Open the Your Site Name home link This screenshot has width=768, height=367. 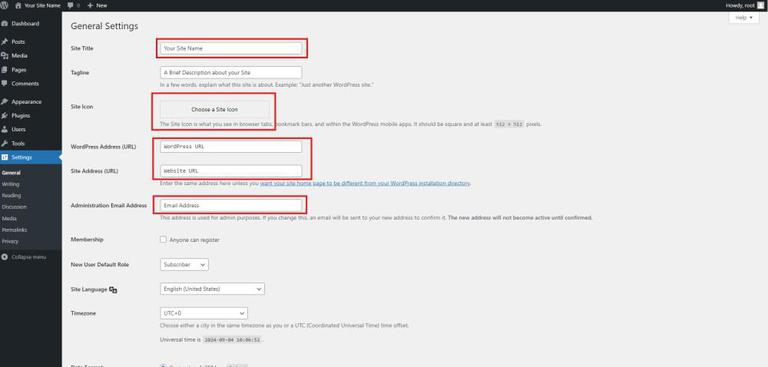pyautogui.click(x=38, y=5)
